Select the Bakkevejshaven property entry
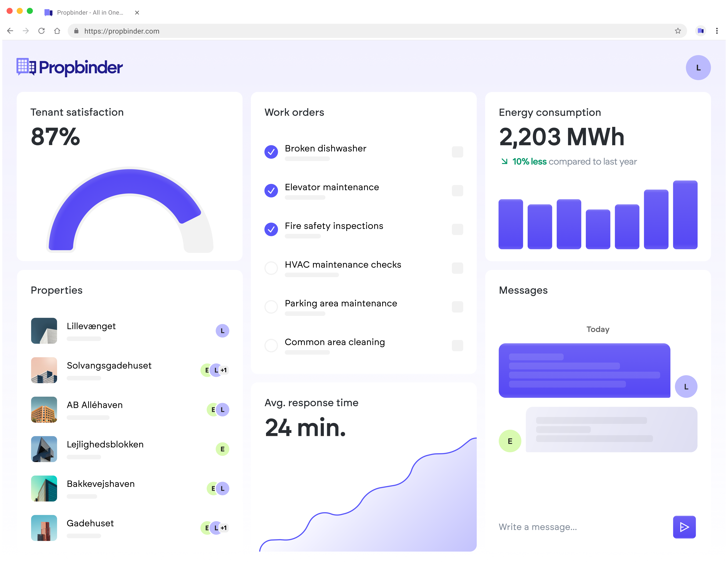This screenshot has height=571, width=728. tap(100, 484)
